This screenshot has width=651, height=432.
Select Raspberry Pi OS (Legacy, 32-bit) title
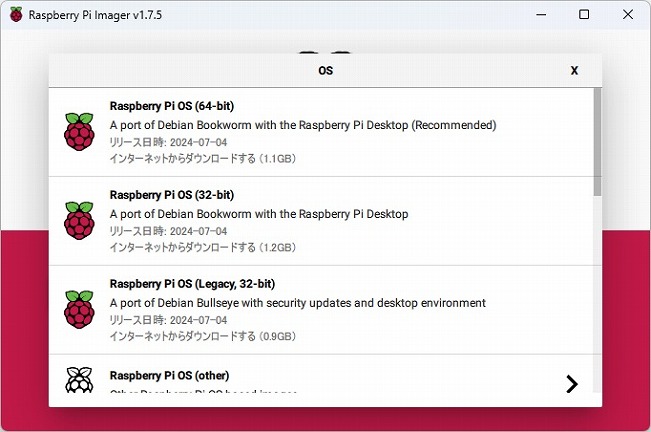[192, 284]
